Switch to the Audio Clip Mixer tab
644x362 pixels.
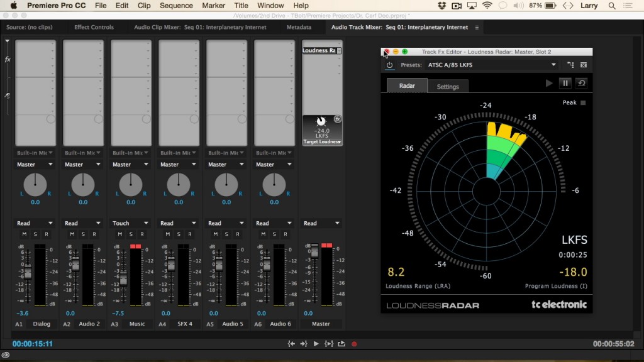click(200, 28)
